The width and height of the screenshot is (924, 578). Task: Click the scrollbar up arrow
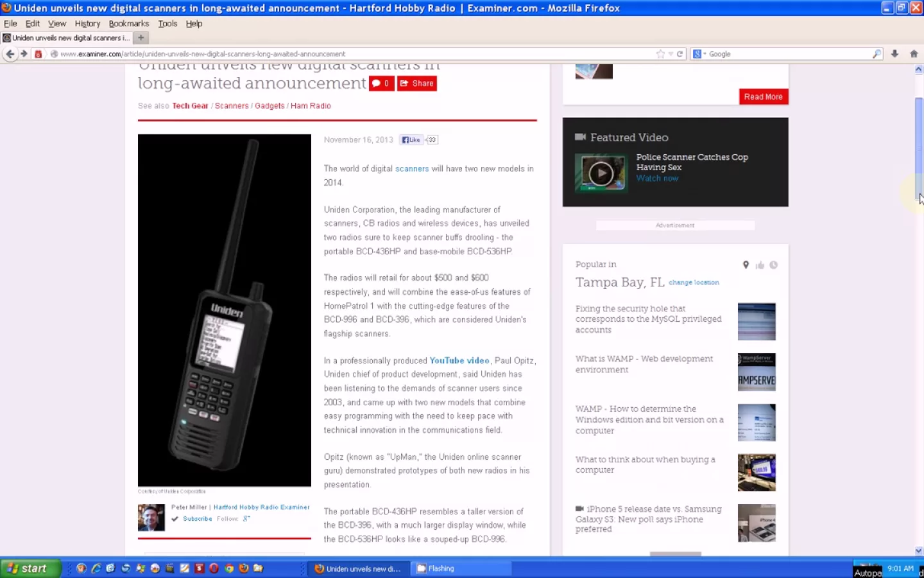(919, 69)
